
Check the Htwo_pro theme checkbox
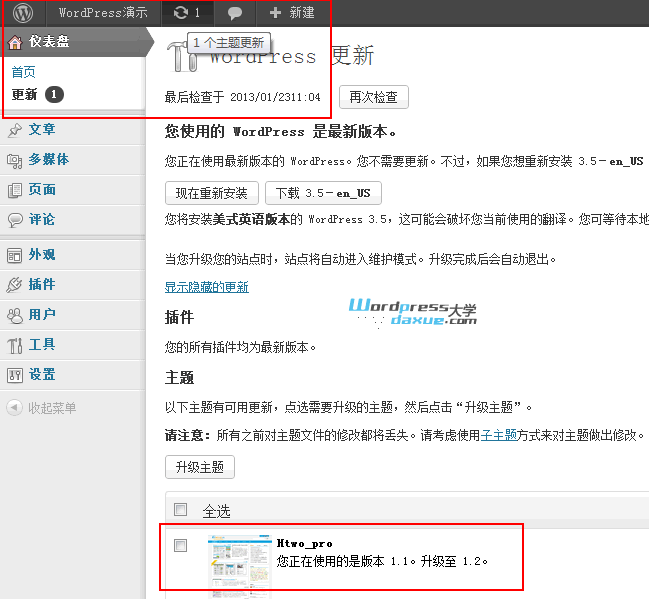click(x=180, y=545)
